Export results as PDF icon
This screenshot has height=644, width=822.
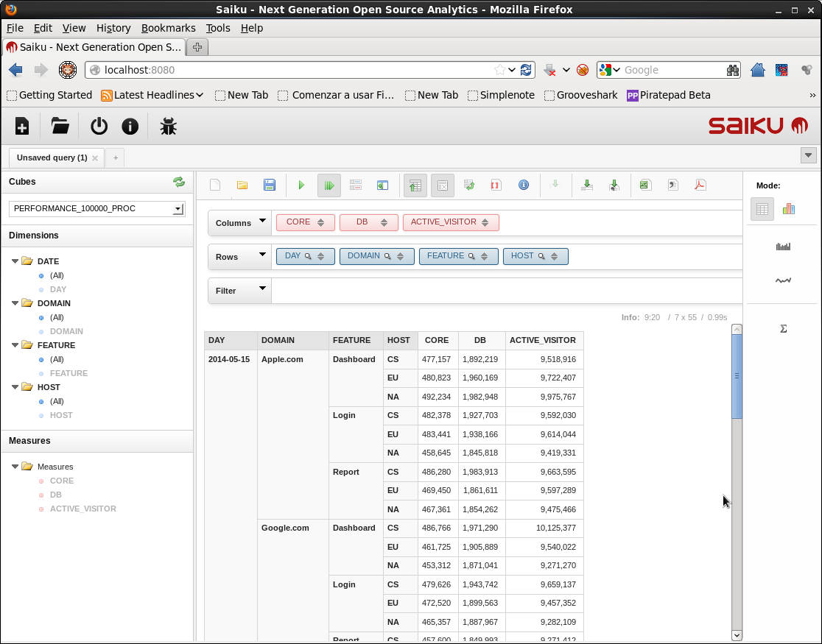click(700, 185)
